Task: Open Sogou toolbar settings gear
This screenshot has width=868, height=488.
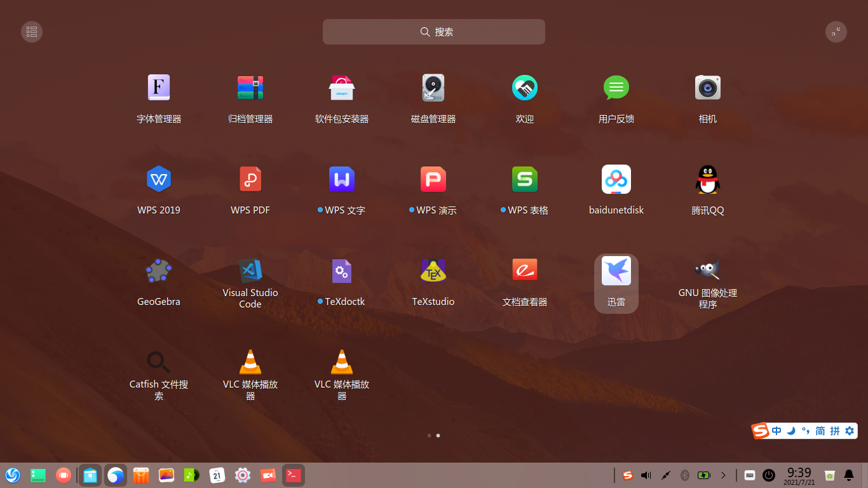Action: [850, 431]
